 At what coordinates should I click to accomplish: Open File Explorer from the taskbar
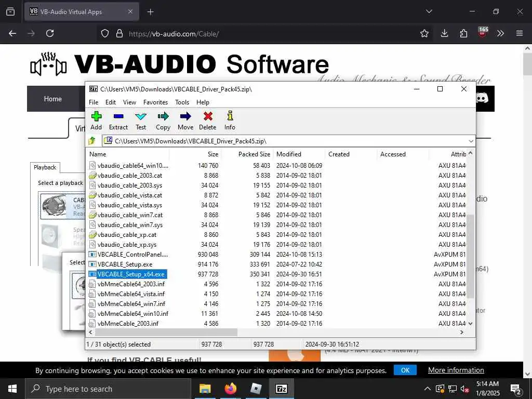click(205, 389)
